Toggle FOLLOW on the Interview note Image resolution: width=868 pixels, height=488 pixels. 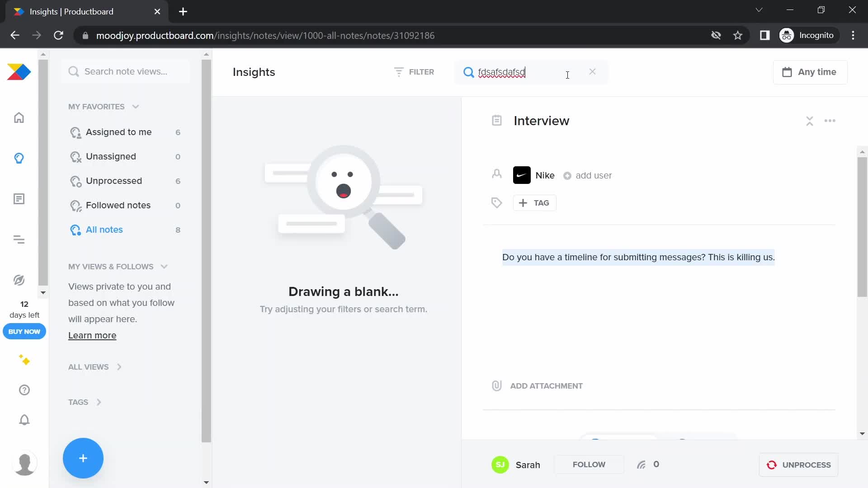point(590,465)
